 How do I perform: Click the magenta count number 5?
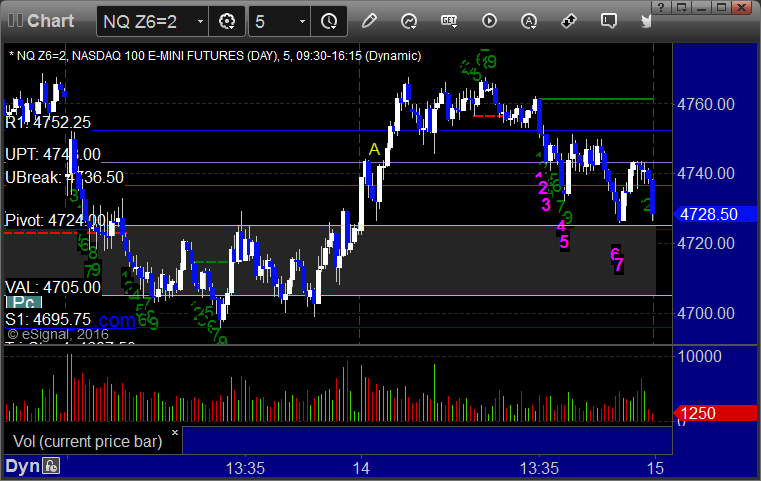click(564, 242)
